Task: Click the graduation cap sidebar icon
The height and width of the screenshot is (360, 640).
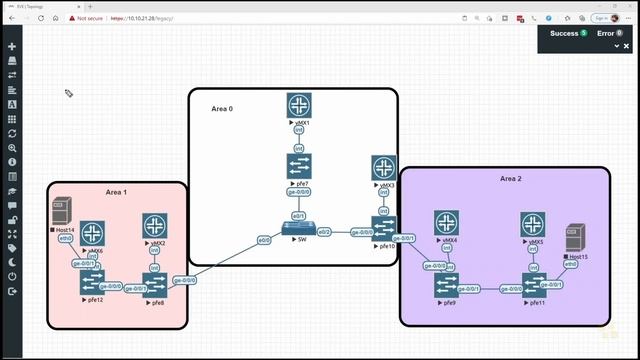Action: [12, 191]
